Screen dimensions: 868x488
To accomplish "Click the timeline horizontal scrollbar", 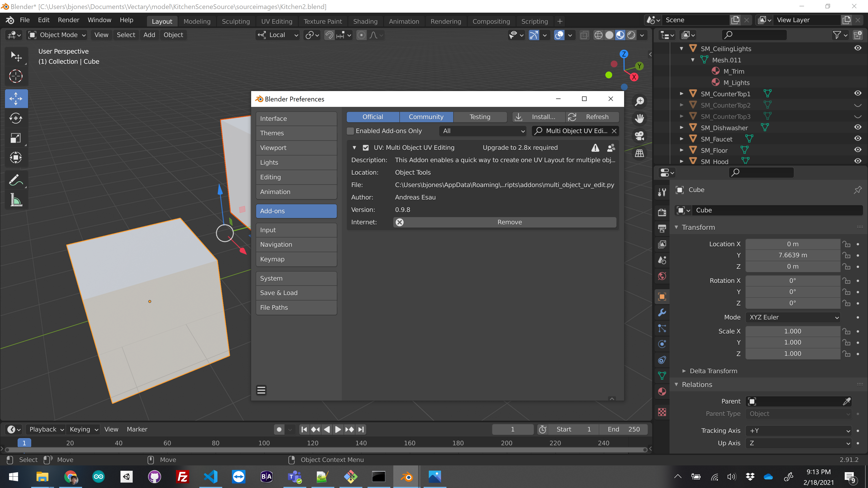I will pyautogui.click(x=323, y=450).
